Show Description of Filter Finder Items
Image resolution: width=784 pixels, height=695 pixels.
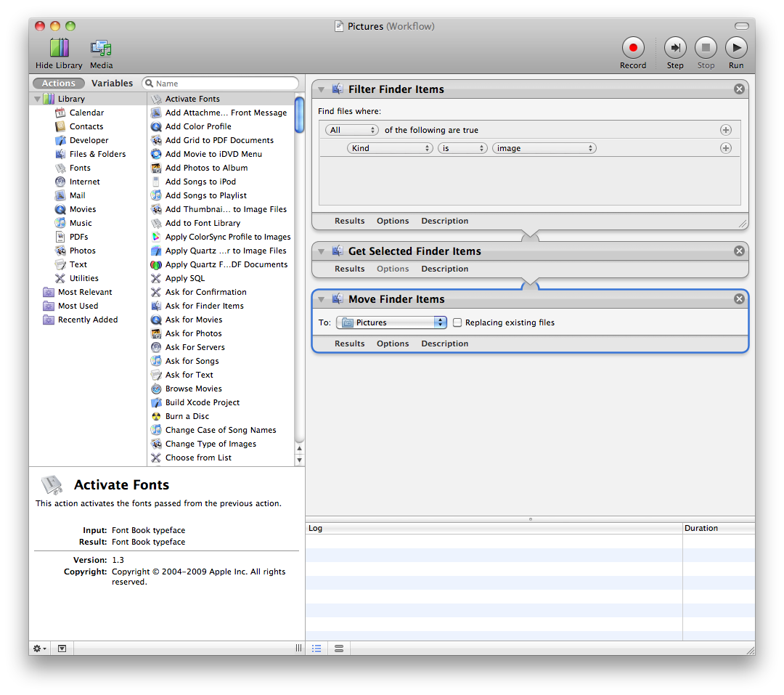pos(444,221)
